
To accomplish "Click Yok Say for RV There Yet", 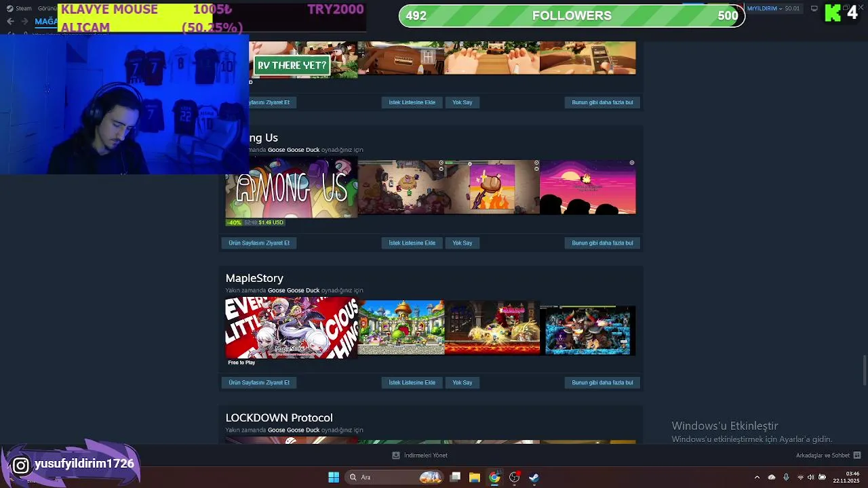I will pos(462,102).
